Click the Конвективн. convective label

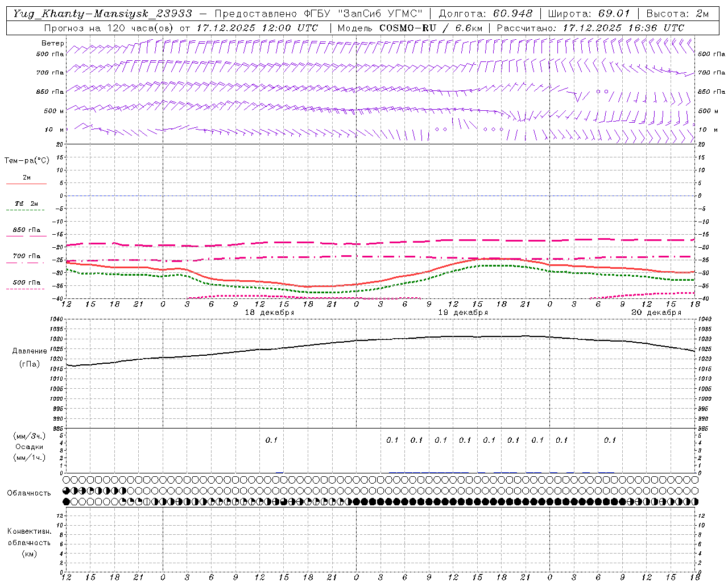(x=29, y=532)
